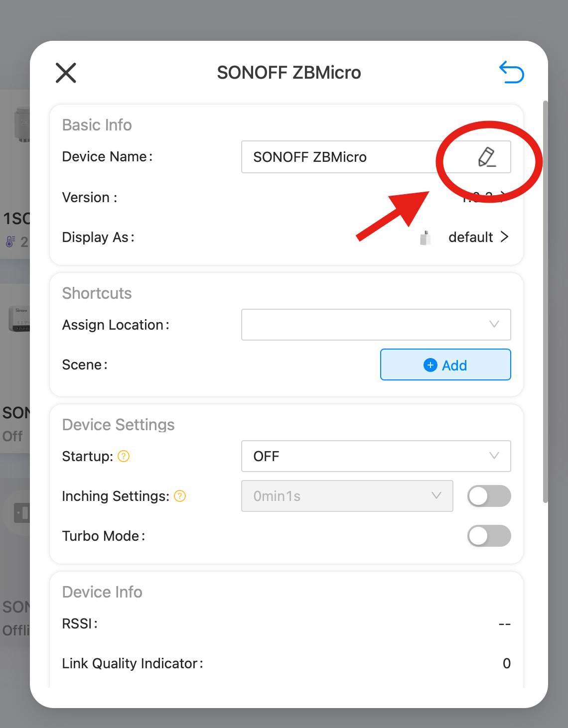Click the device thumbnail beside default
The height and width of the screenshot is (728, 568).
point(426,238)
